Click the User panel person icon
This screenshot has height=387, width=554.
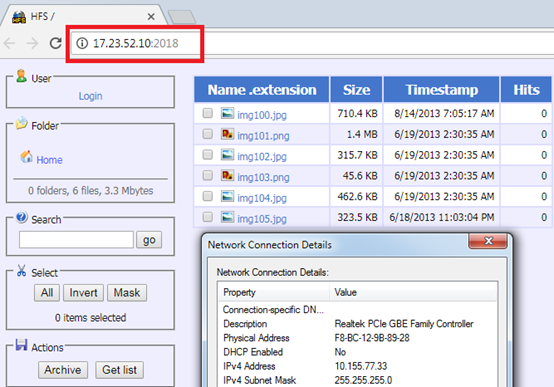tap(21, 76)
